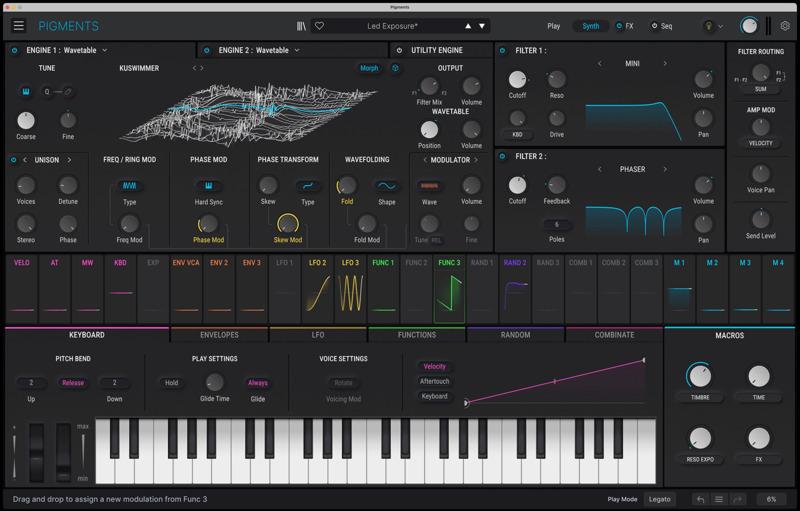Open the Legato play mode dropdown
Image resolution: width=800 pixels, height=511 pixels.
pyautogui.click(x=660, y=499)
